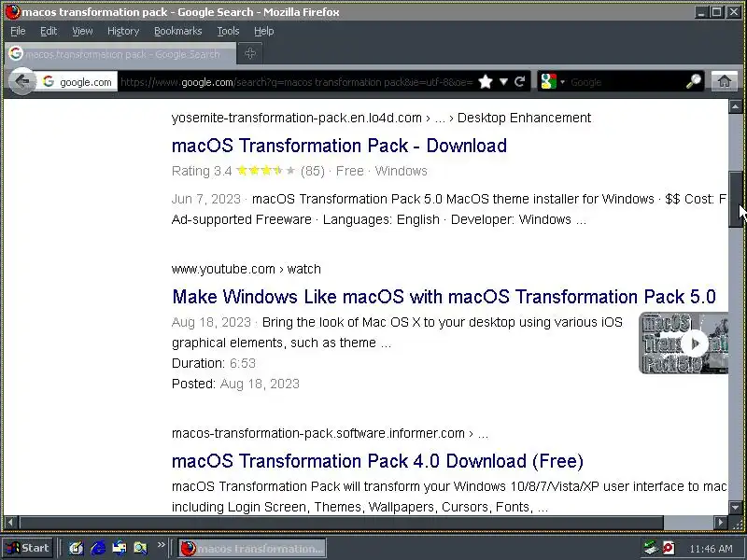Viewport: 747px width, 560px height.
Task: Expand the quick launch overflow chevron
Action: click(161, 545)
